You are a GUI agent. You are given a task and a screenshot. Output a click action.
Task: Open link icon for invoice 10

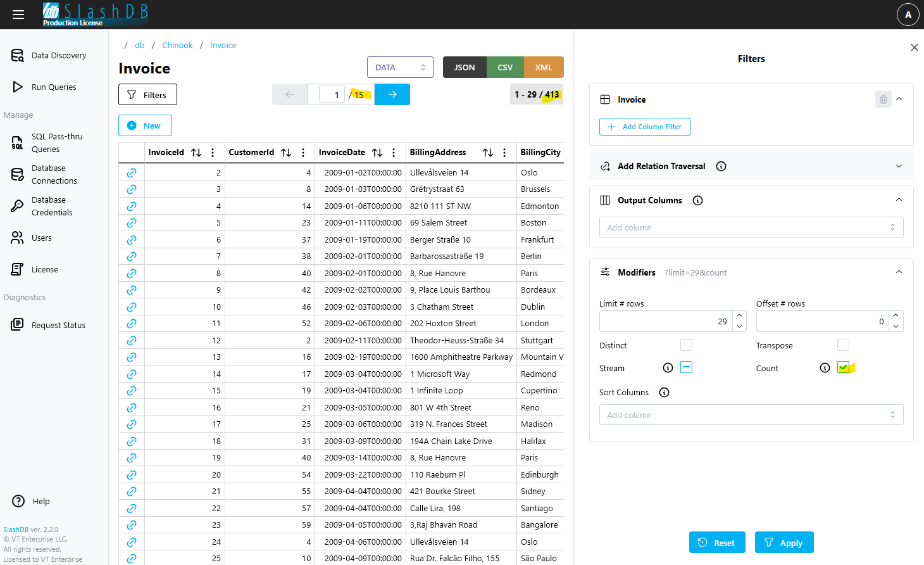tap(132, 307)
